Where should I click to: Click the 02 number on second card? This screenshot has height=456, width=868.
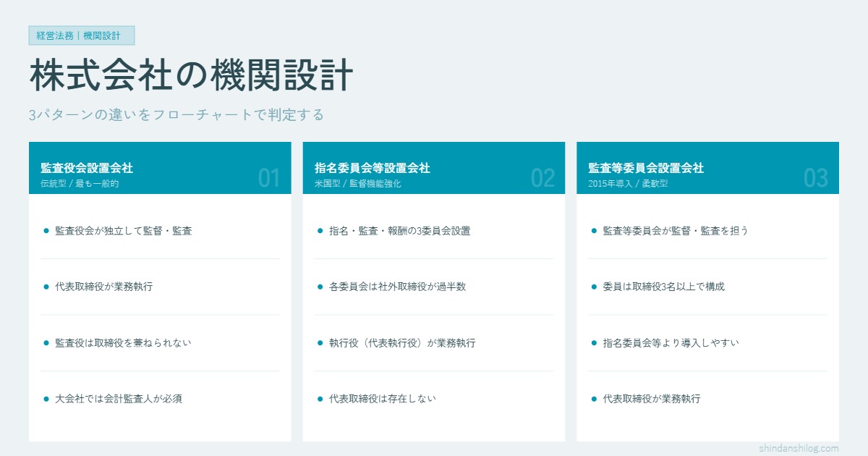click(x=542, y=178)
